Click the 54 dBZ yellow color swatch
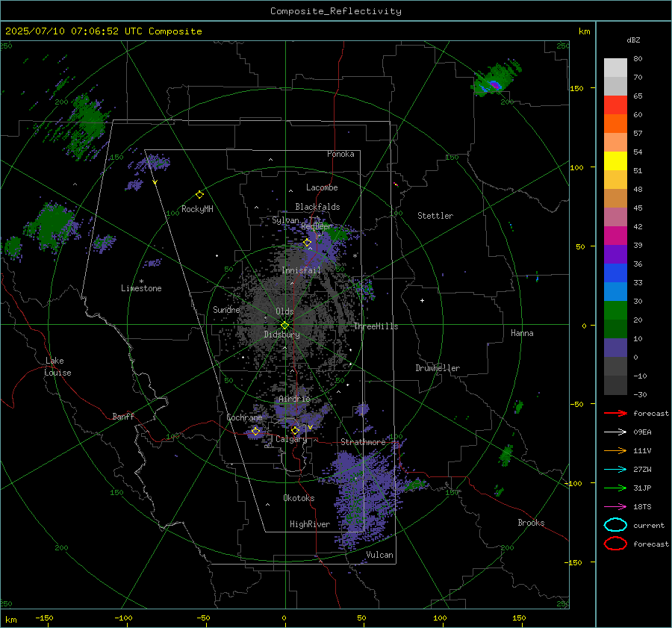This screenshot has width=672, height=628. [615, 161]
